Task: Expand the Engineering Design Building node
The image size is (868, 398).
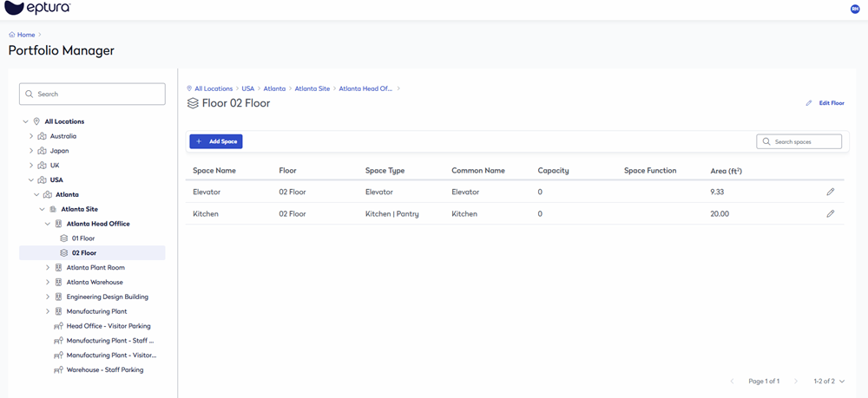Action: coord(48,297)
